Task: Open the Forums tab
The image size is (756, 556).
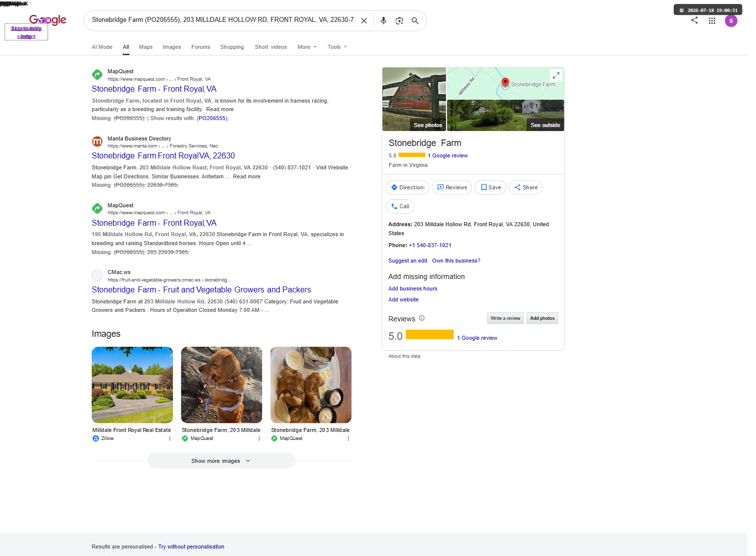Action: point(201,47)
